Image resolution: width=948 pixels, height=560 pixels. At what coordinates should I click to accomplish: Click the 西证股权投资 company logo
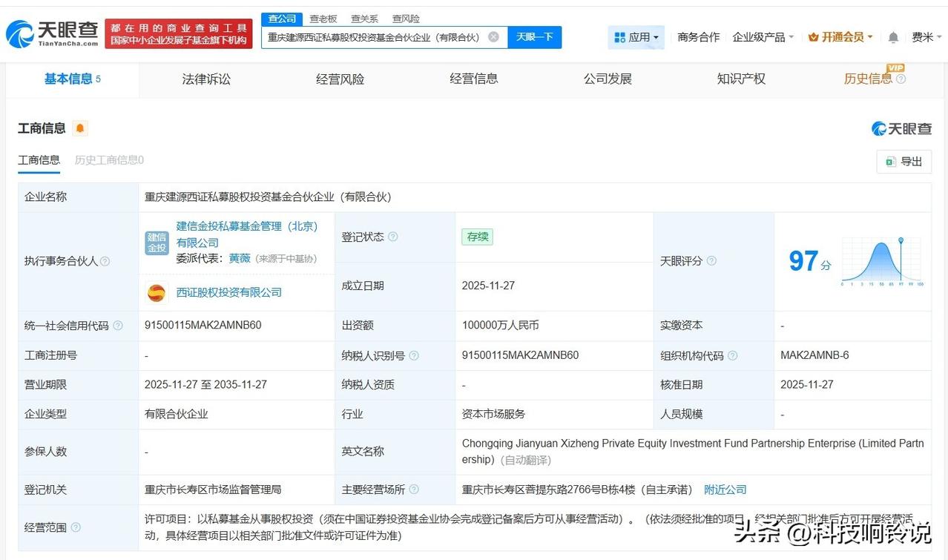[x=157, y=292]
